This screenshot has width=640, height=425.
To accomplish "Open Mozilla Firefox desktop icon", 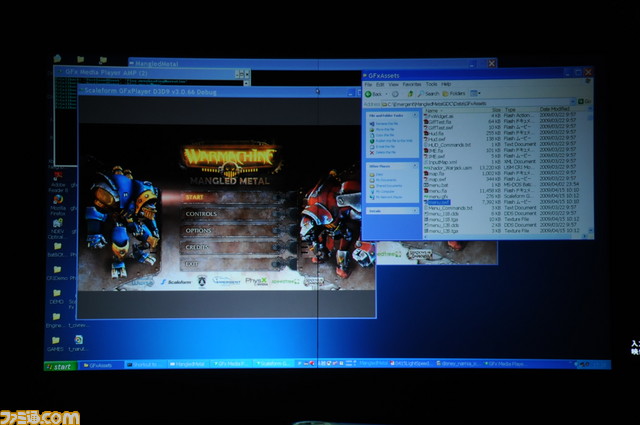I will pyautogui.click(x=58, y=205).
